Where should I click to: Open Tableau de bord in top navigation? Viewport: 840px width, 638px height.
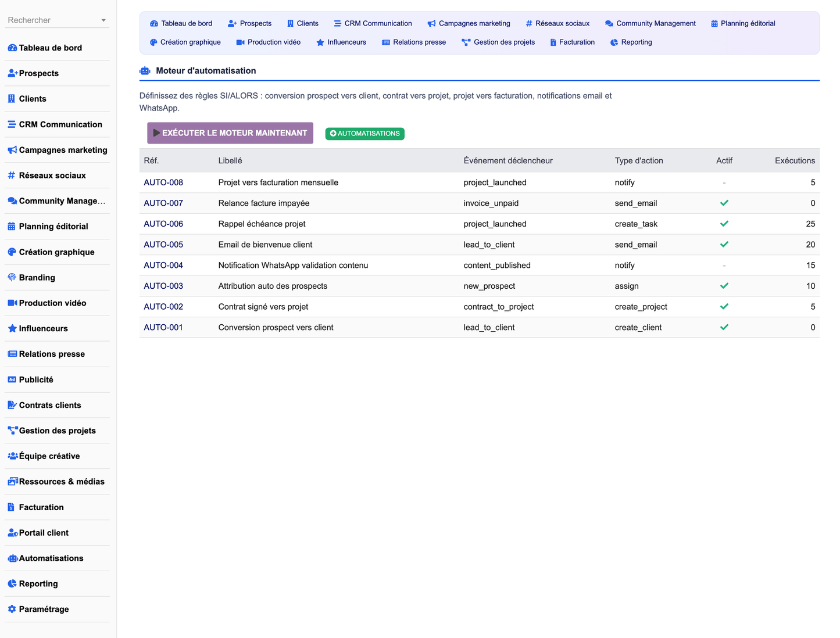click(x=181, y=23)
